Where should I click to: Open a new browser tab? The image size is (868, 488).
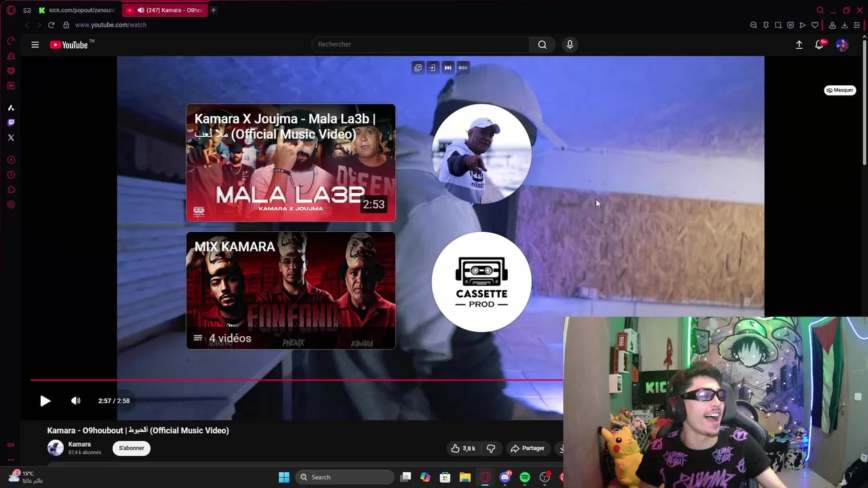point(214,10)
